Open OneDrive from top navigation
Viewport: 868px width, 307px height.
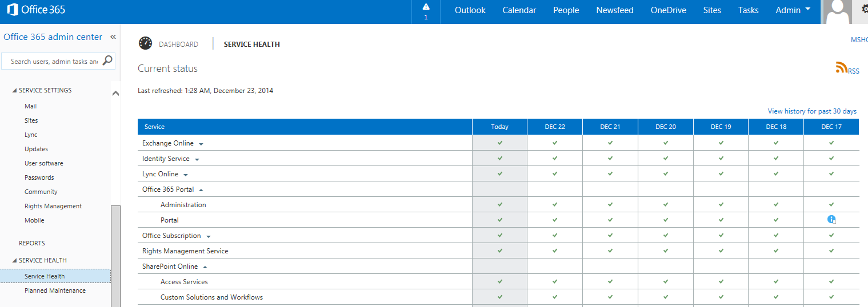(x=669, y=10)
